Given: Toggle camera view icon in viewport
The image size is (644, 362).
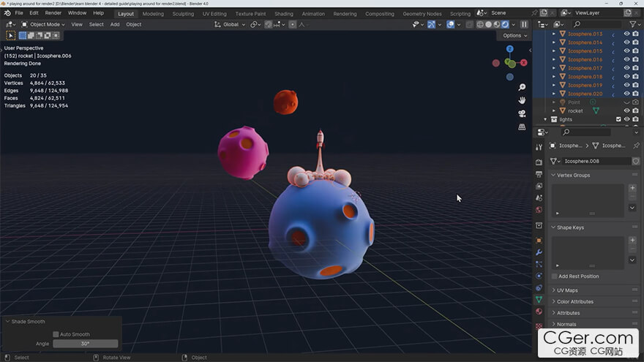Looking at the screenshot, I should pyautogui.click(x=522, y=113).
